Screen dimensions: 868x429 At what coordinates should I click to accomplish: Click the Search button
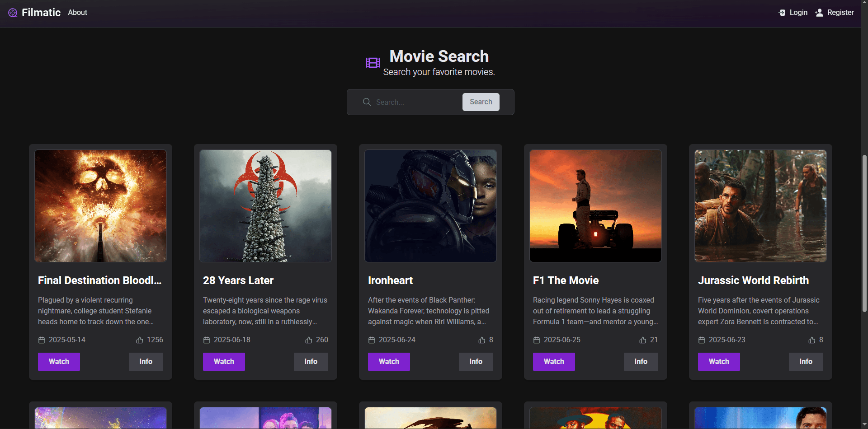pyautogui.click(x=481, y=102)
